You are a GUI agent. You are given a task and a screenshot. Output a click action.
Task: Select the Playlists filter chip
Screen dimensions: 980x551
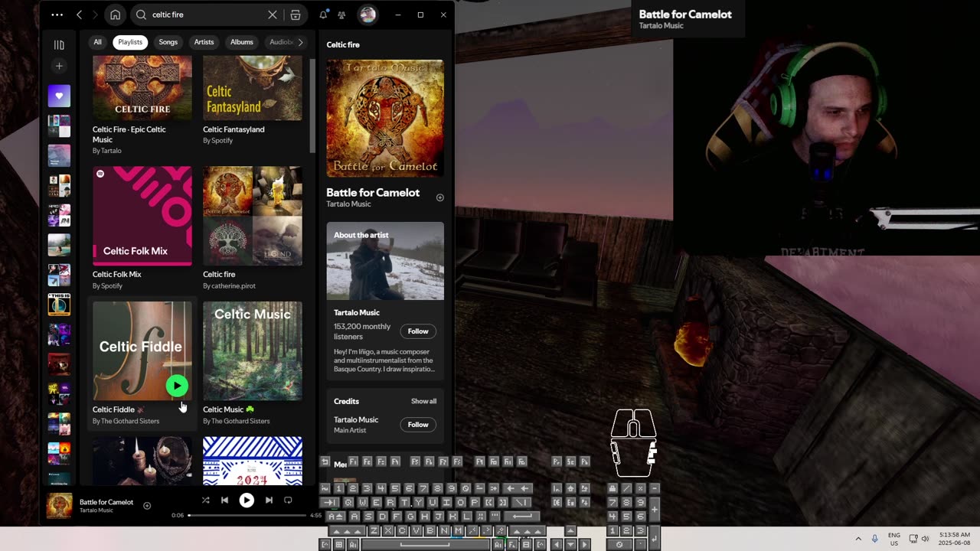tap(130, 42)
